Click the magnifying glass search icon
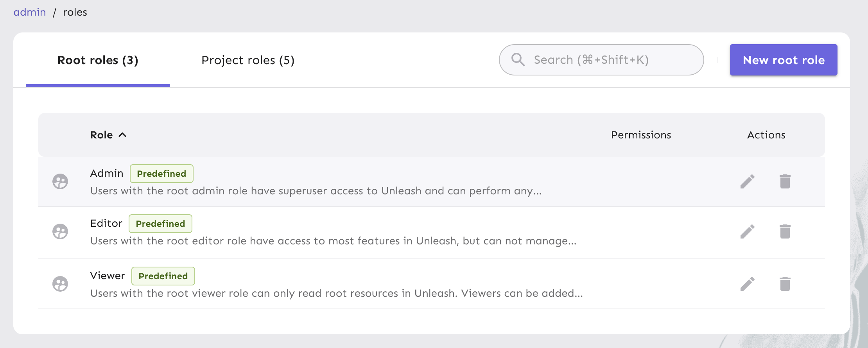This screenshot has width=868, height=348. click(x=518, y=59)
